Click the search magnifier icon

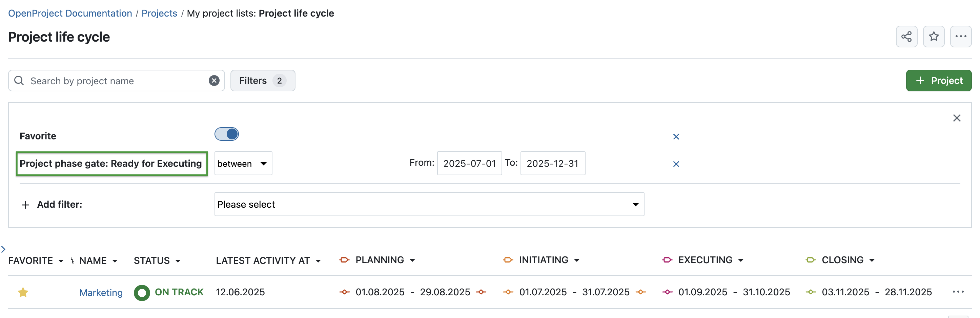pyautogui.click(x=19, y=81)
